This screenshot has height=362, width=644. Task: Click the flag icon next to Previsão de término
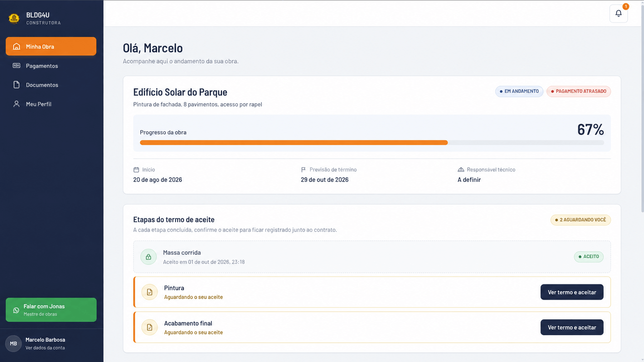pos(304,170)
